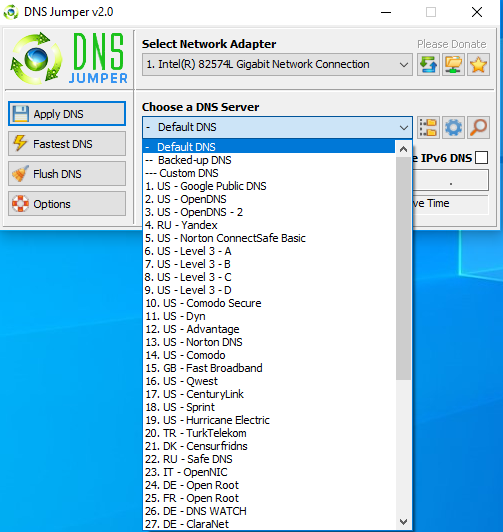This screenshot has width=503, height=532.
Task: Select US - Norton DNS
Action: [269, 342]
